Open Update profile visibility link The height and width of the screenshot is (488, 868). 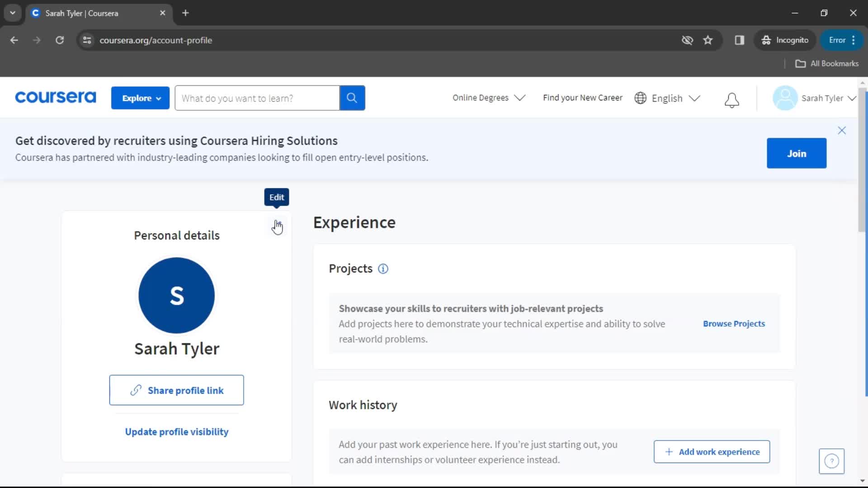tap(176, 432)
